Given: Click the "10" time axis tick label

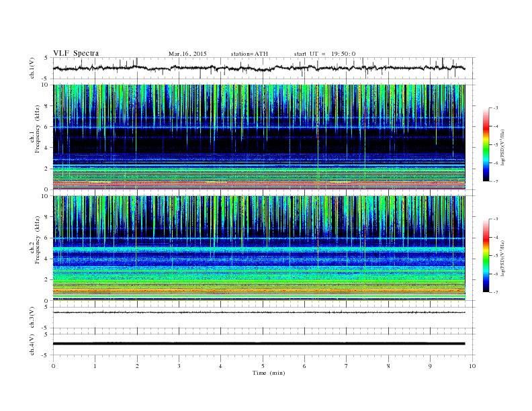Looking at the screenshot, I should [472, 366].
